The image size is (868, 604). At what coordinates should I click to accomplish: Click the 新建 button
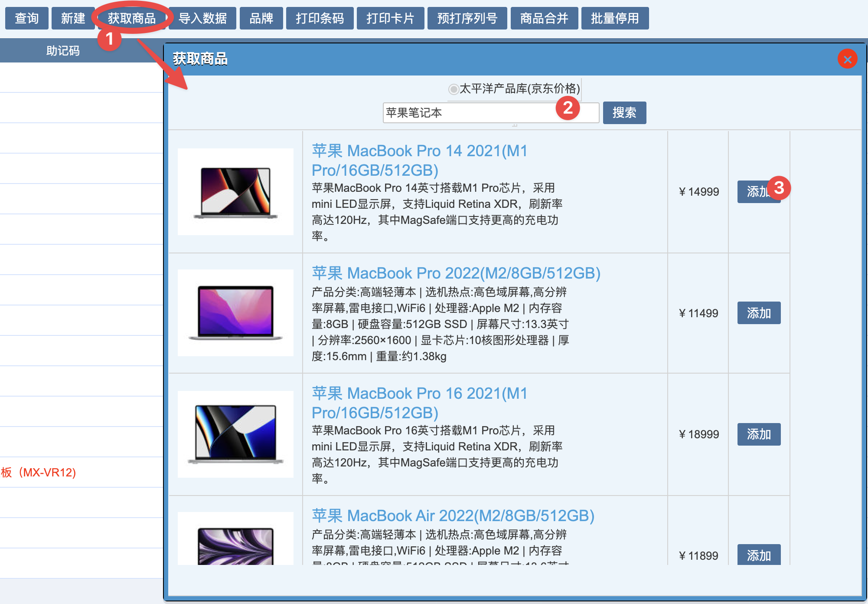click(x=73, y=18)
